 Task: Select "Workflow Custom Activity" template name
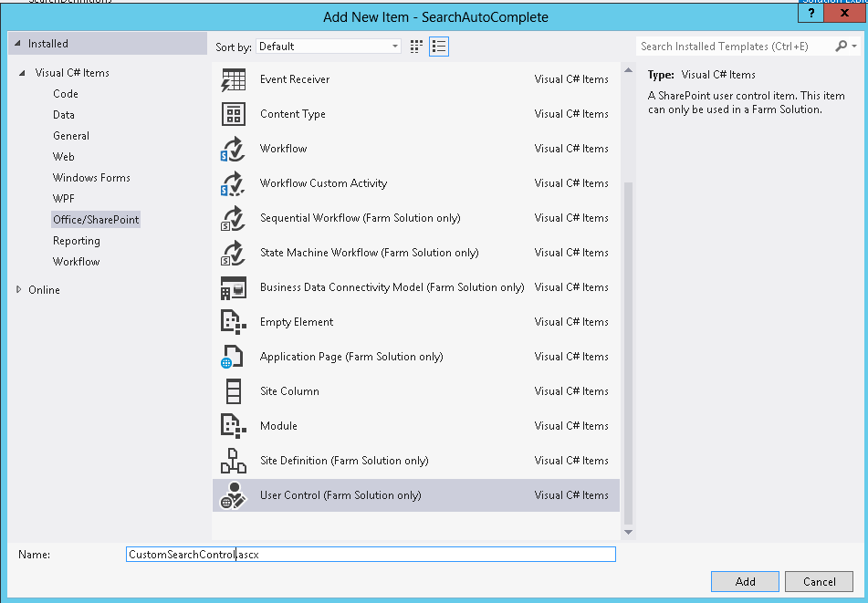pyautogui.click(x=323, y=183)
